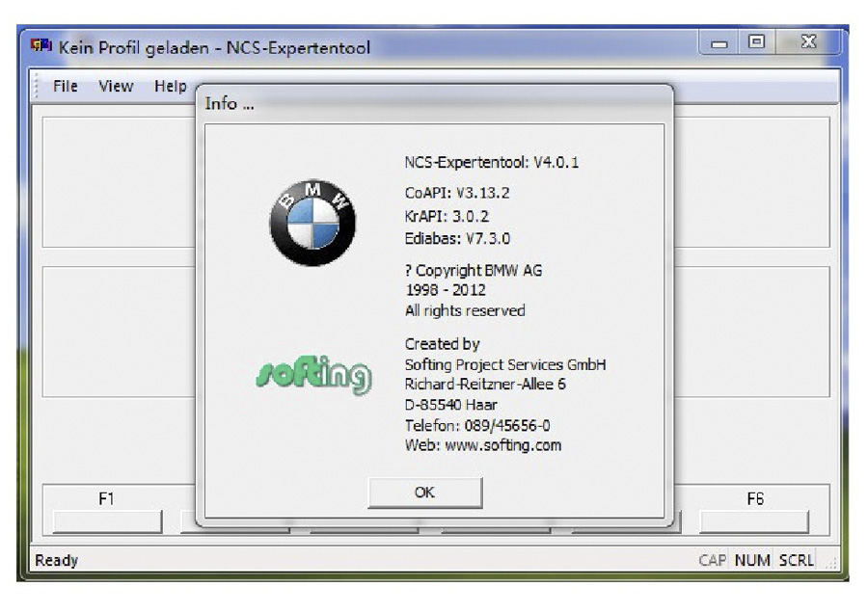Click the BMW roundel logo
Screen dimensions: 868x613
312,223
